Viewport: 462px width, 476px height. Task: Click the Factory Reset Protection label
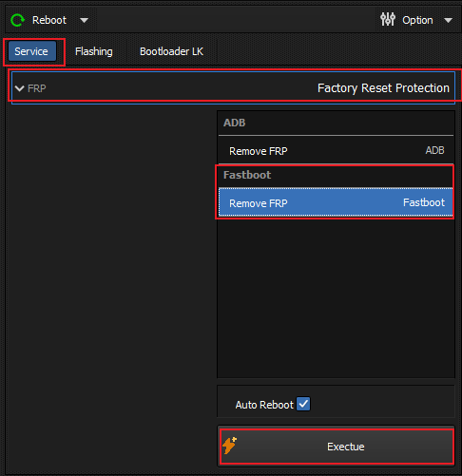[x=383, y=88]
